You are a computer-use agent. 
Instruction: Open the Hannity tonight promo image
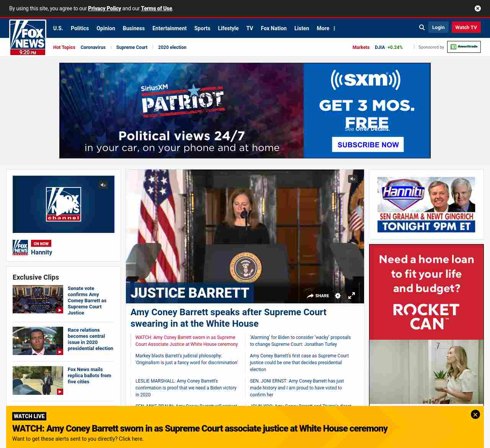point(426,204)
